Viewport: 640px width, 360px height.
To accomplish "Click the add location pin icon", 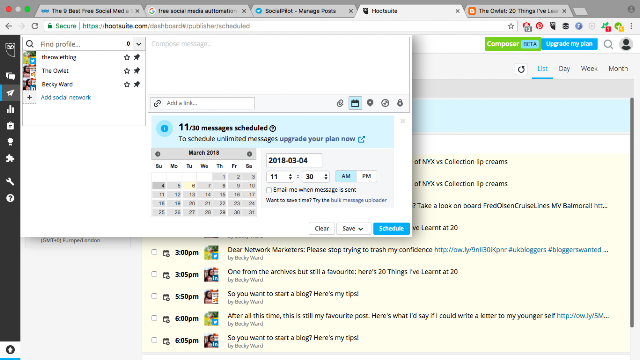I will tap(370, 103).
